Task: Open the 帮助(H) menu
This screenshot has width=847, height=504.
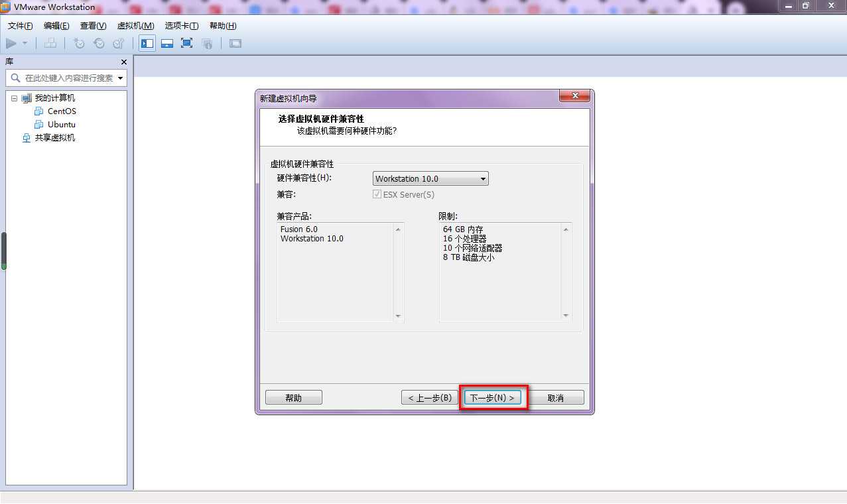Action: coord(223,26)
